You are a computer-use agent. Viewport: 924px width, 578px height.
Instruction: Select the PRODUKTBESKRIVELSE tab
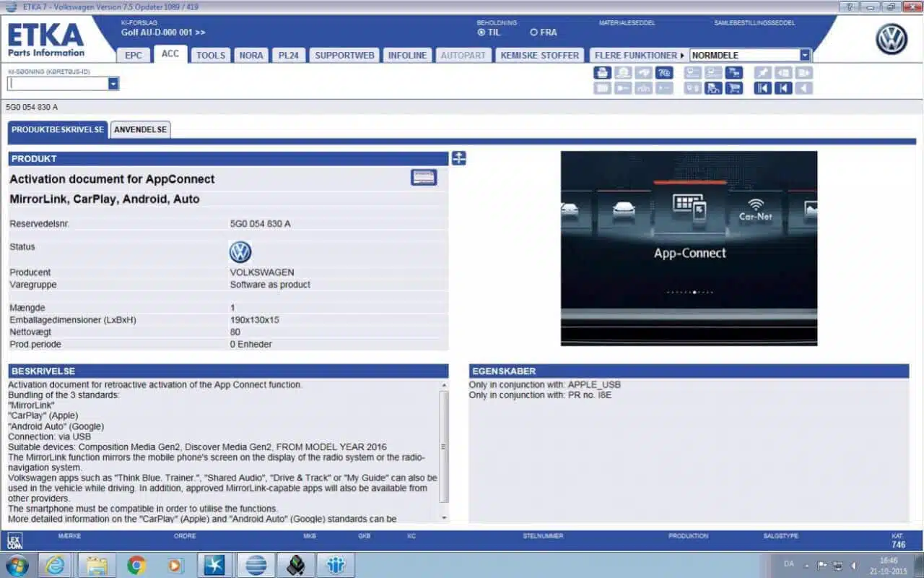point(58,130)
